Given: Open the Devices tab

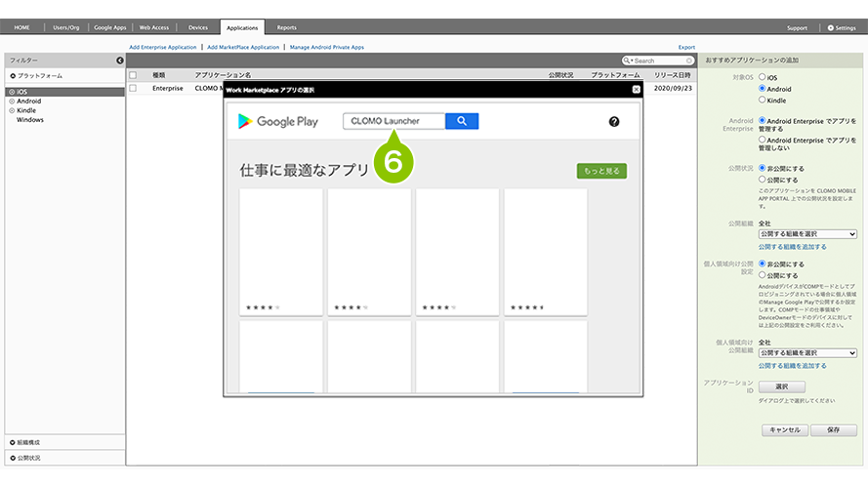Looking at the screenshot, I should 198,27.
